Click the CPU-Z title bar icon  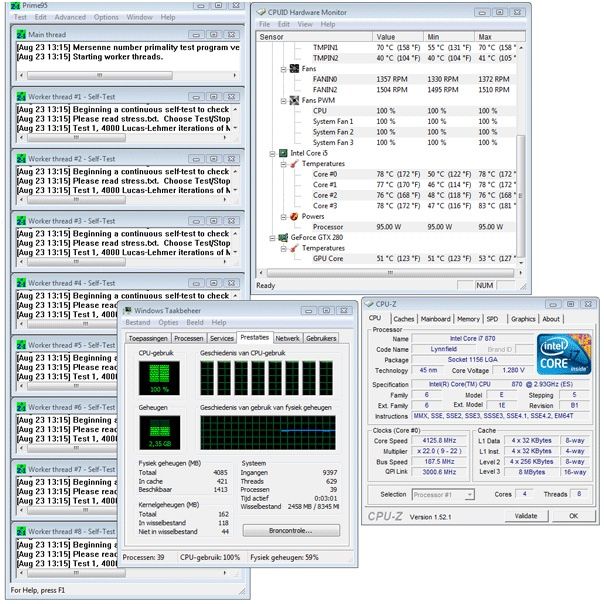coord(370,304)
